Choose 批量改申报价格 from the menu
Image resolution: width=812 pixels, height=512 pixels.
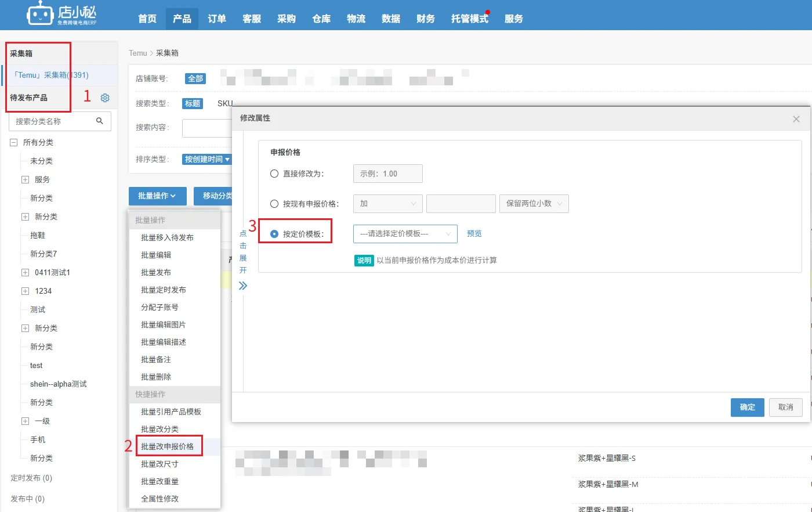(x=168, y=446)
